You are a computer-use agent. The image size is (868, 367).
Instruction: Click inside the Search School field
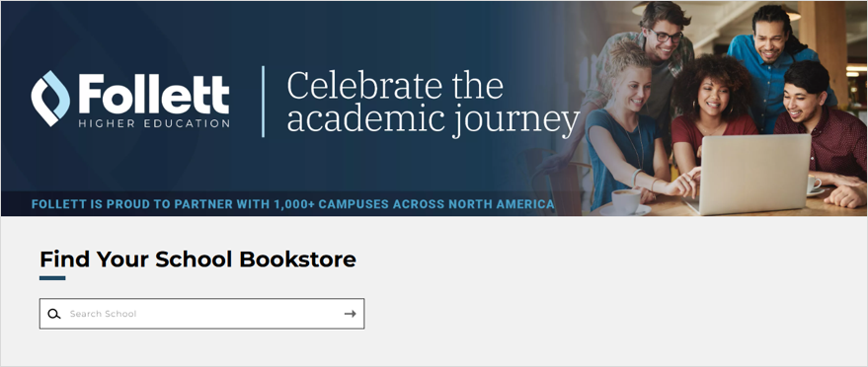(x=201, y=314)
